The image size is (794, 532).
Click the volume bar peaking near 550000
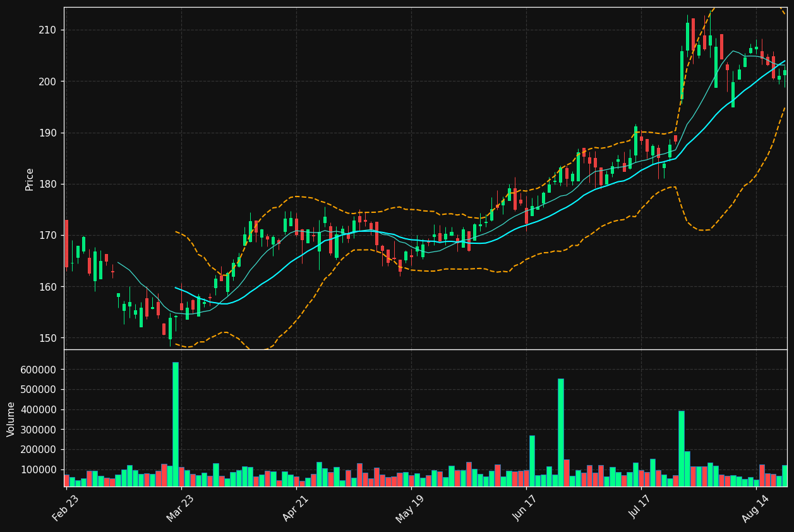pyautogui.click(x=561, y=432)
